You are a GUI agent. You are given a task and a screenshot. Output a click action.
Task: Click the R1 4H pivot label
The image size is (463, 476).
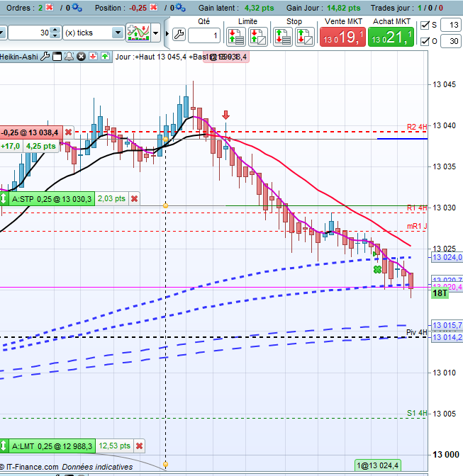pos(417,208)
